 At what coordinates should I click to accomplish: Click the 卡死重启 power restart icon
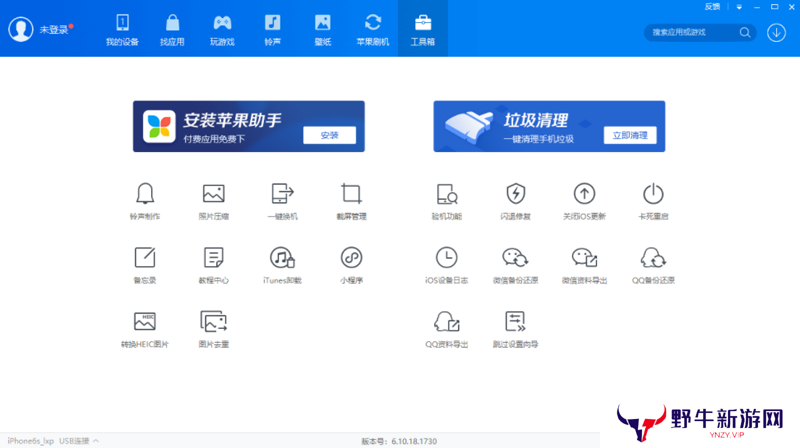click(x=653, y=194)
